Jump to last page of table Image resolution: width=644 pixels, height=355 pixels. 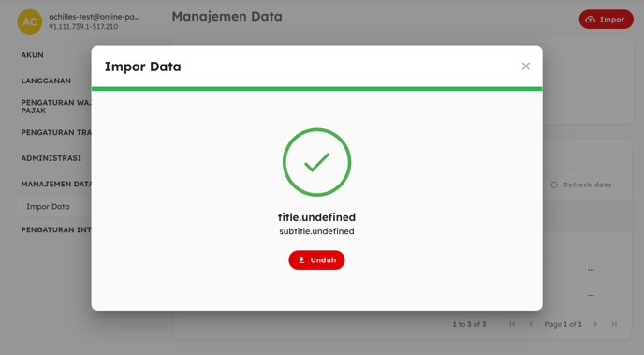pyautogui.click(x=614, y=324)
